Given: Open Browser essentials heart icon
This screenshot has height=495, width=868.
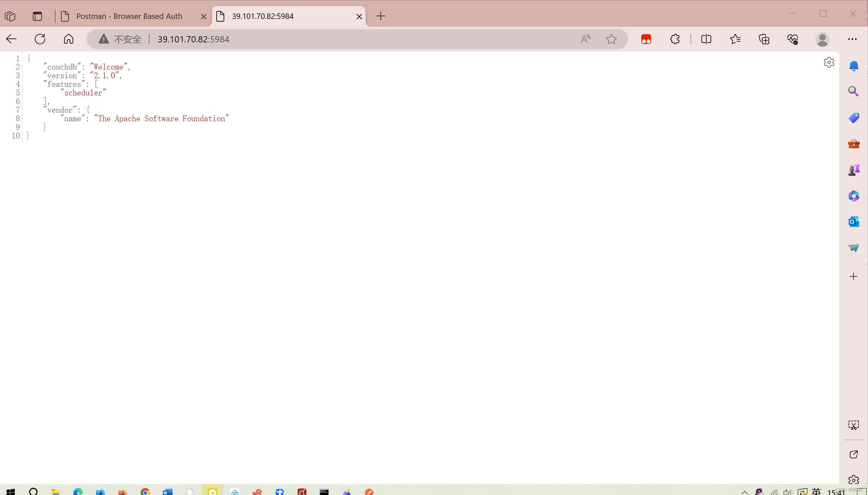Looking at the screenshot, I should [x=793, y=39].
